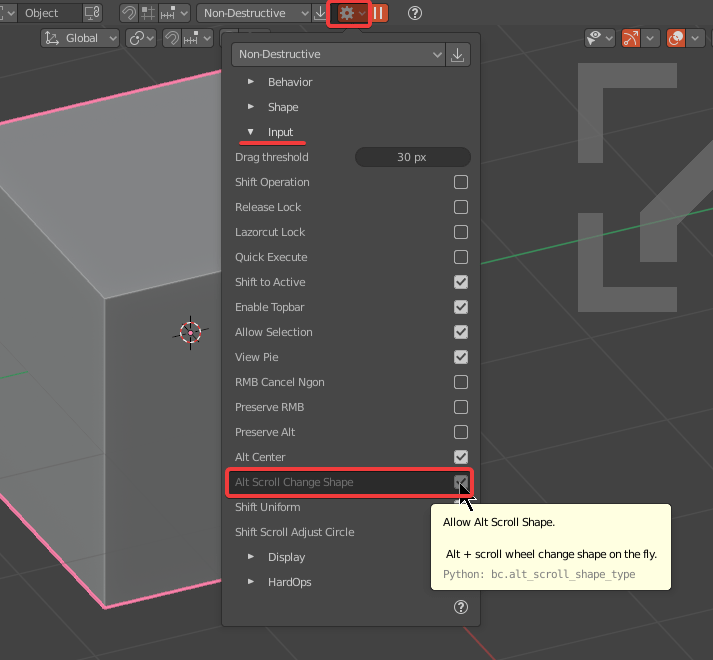
Task: Click the save preset arrow beside popup Non-Destructive
Action: pyautogui.click(x=458, y=55)
